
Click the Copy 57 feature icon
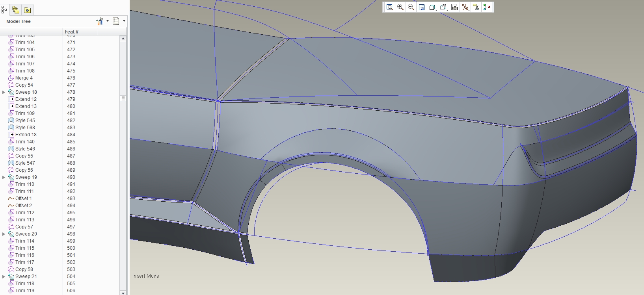(11, 226)
